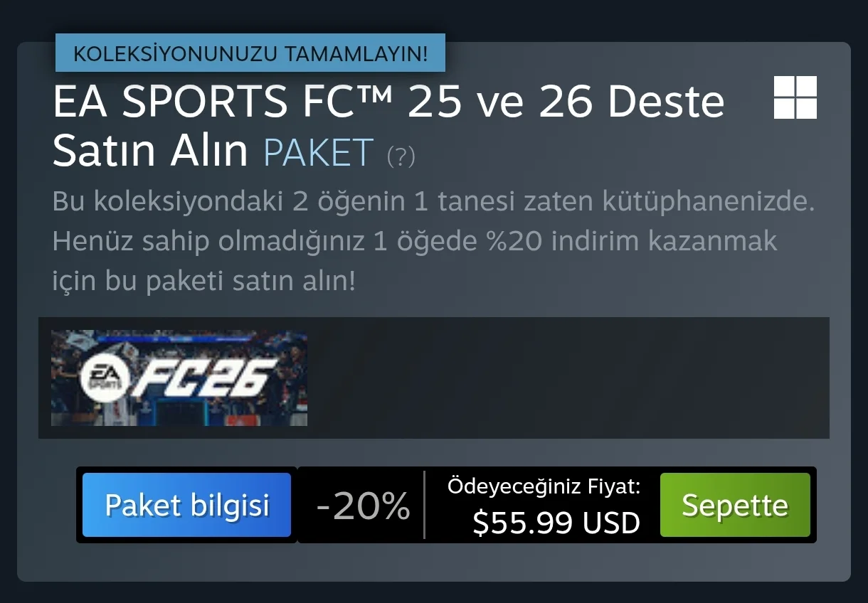Click the empty dark strip beside thumbnail
This screenshot has height=603, width=868.
(x=568, y=378)
